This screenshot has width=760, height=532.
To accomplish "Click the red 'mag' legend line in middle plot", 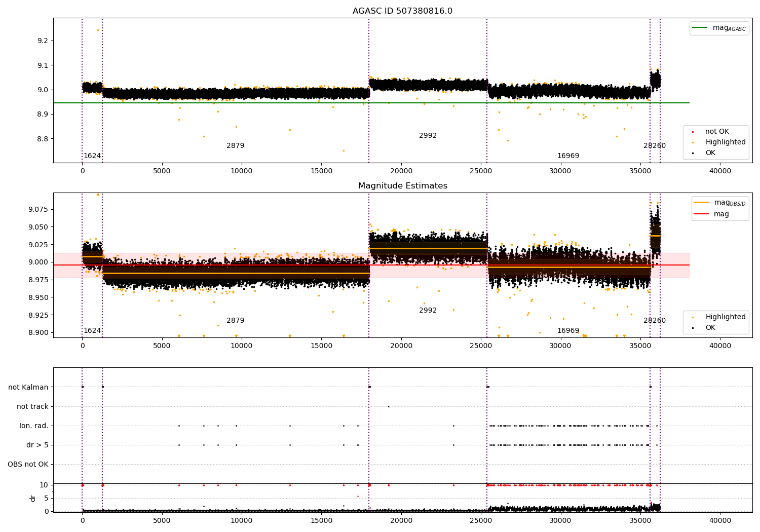I will [702, 214].
